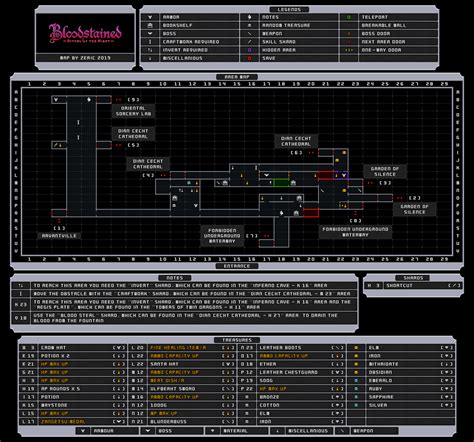Click the Cotton material treasure row
474x442 pixels.
point(292,405)
